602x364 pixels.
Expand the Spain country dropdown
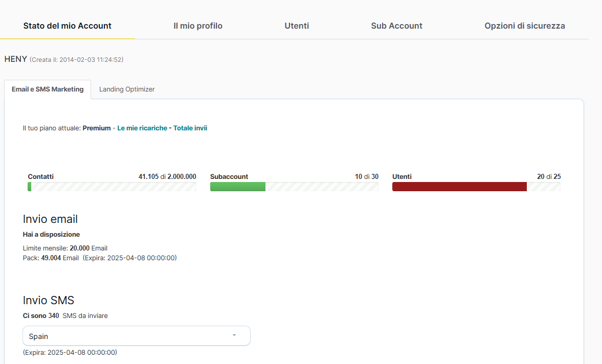[x=136, y=336]
